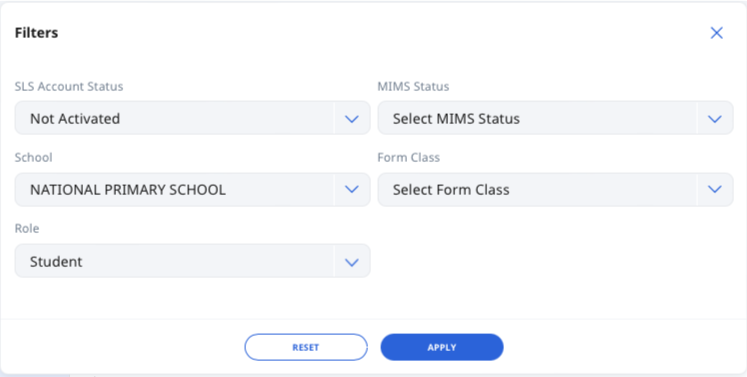Open the 'Select MIMS Status' combo box
Viewport: 747px width, 377px height.
click(x=555, y=118)
